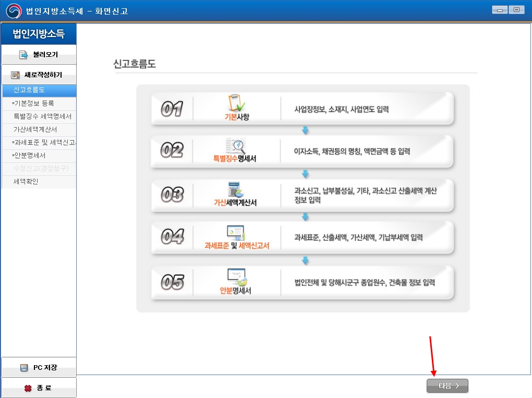The width and height of the screenshot is (532, 398).
Task: Click the 03 step number graphic
Action: pyautogui.click(x=172, y=195)
